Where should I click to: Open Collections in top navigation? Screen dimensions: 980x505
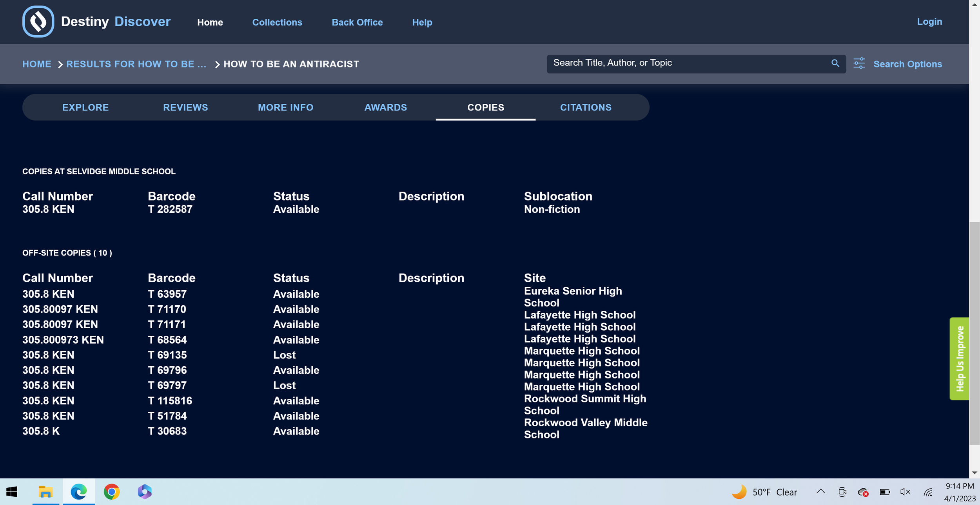pyautogui.click(x=277, y=22)
